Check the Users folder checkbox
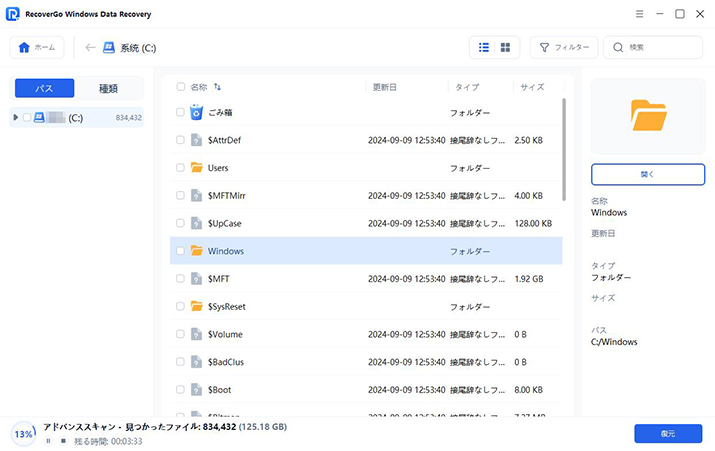Screen dimensions: 715x451 coord(180,168)
